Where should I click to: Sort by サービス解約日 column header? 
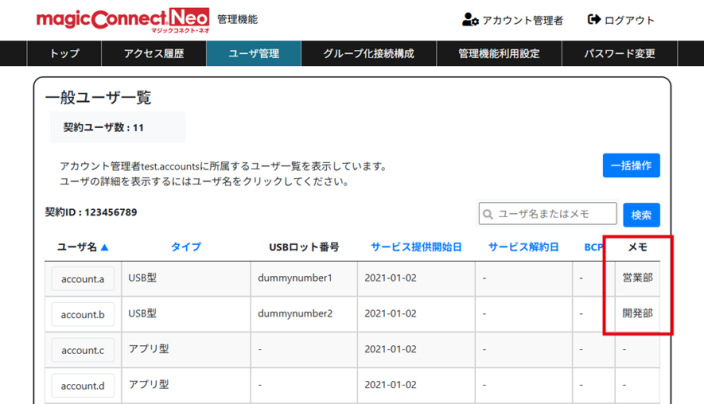(524, 247)
